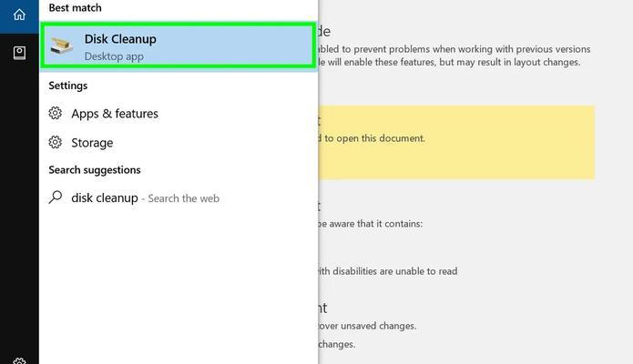Launch the Disk Cleanup desktop app result
This screenshot has width=633, height=364.
(178, 46)
